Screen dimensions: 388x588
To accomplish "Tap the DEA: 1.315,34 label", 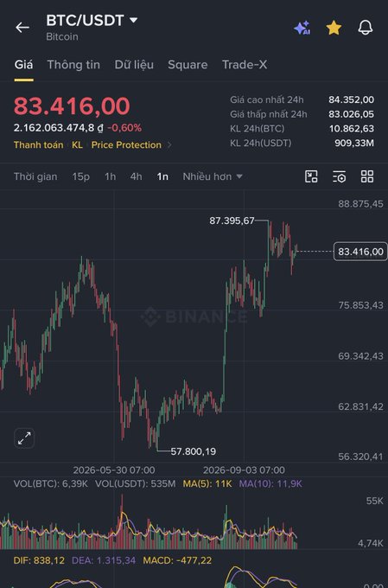I will [104, 560].
